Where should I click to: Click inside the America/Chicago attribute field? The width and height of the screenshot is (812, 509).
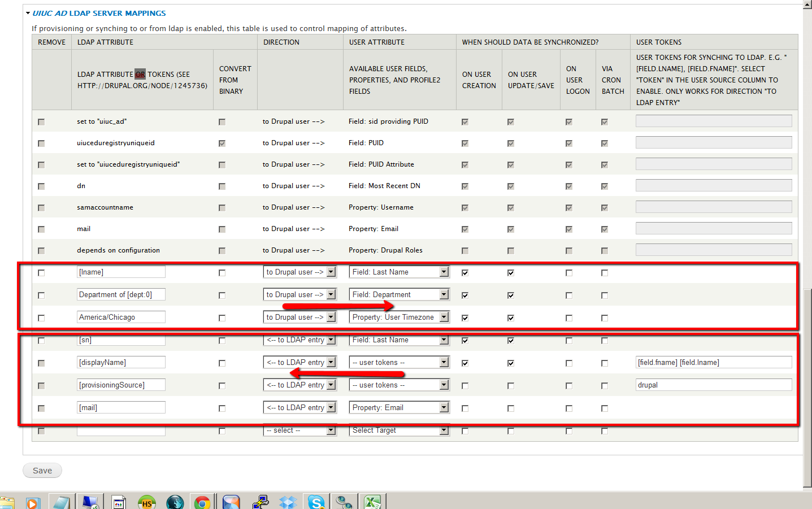tap(120, 317)
